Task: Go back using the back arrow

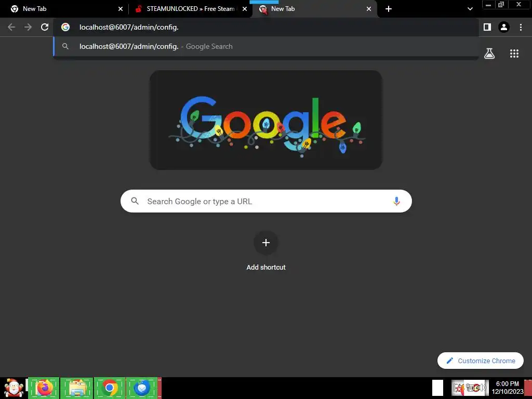Action: coord(11,27)
